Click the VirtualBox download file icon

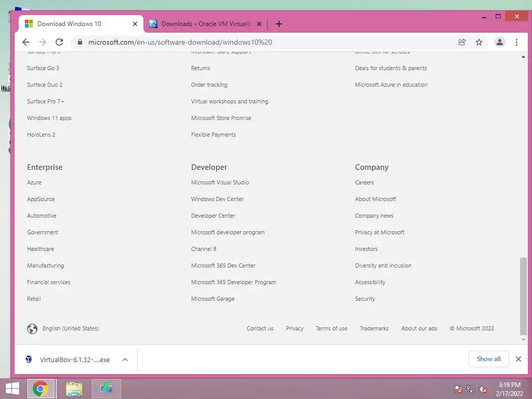click(x=29, y=359)
